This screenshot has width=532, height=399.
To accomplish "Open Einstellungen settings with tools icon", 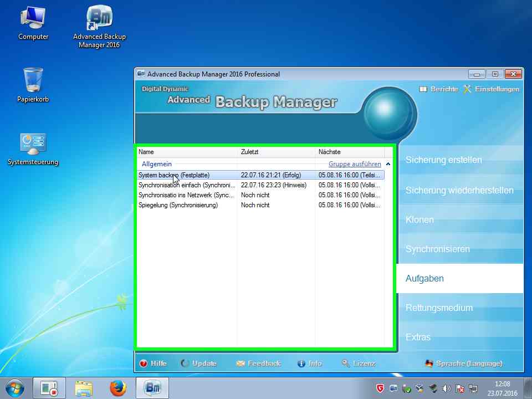I will pos(467,89).
